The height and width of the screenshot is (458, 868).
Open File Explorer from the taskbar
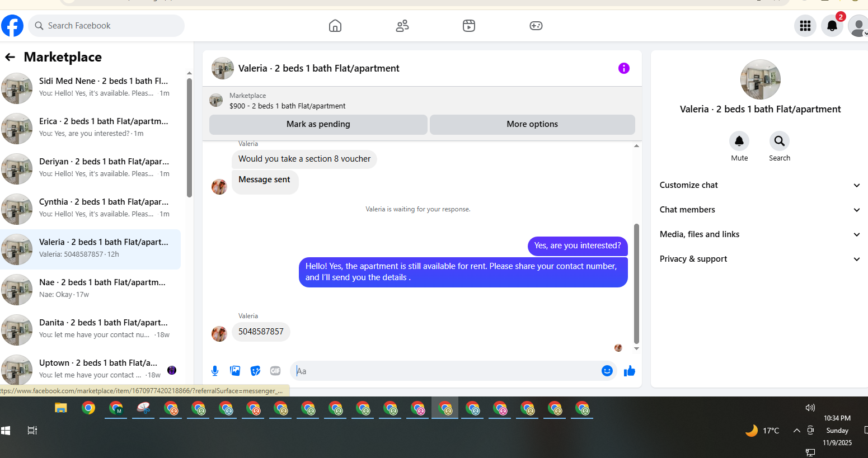coord(61,408)
